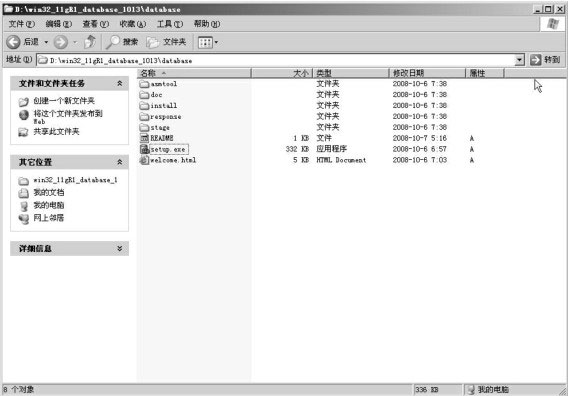Image resolution: width=568 pixels, height=396 pixels.
Task: Click the 我的文档 folder icon
Action: 24,193
